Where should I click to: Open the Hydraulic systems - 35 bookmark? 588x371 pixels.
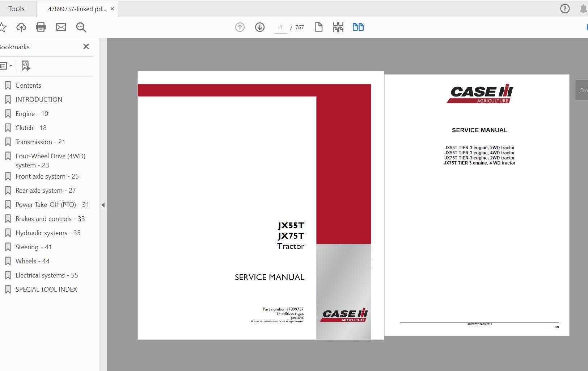(48, 233)
